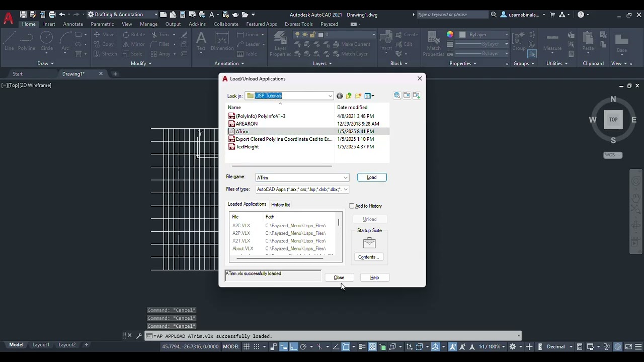Image resolution: width=644 pixels, height=362 pixels.
Task: Click the Startup Suite briefcase icon
Action: (369, 243)
